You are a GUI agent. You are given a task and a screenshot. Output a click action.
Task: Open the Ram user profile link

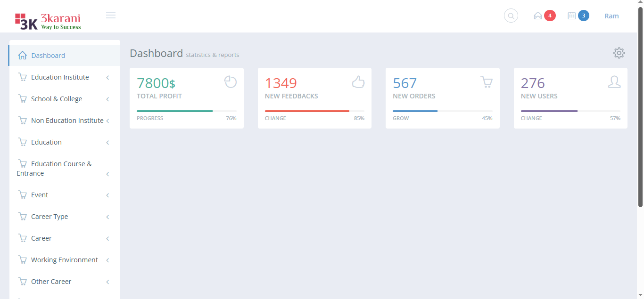pos(611,16)
